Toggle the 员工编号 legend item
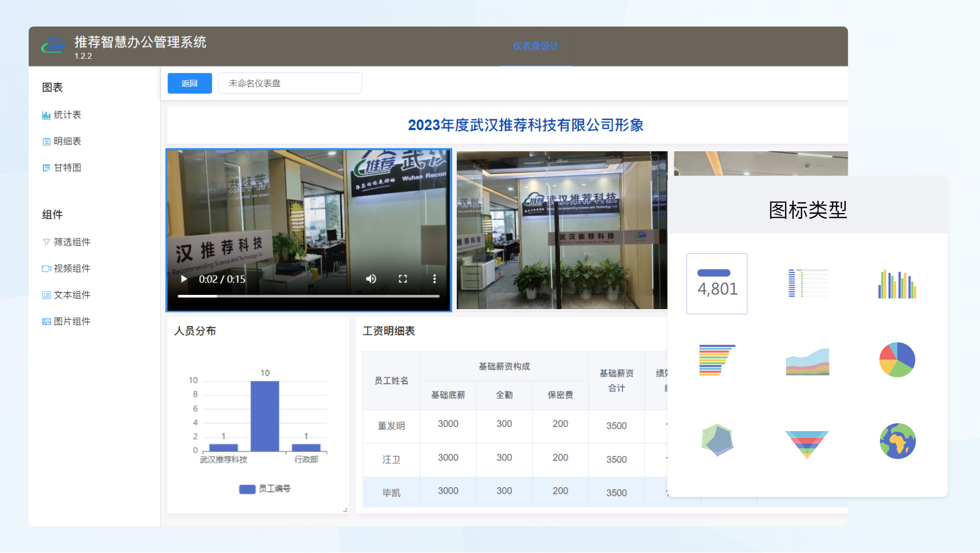 point(265,489)
